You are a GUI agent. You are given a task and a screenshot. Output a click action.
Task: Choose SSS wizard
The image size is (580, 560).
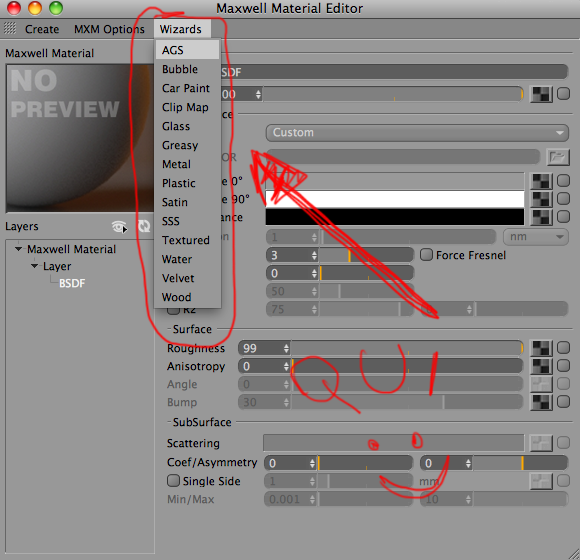(x=188, y=221)
